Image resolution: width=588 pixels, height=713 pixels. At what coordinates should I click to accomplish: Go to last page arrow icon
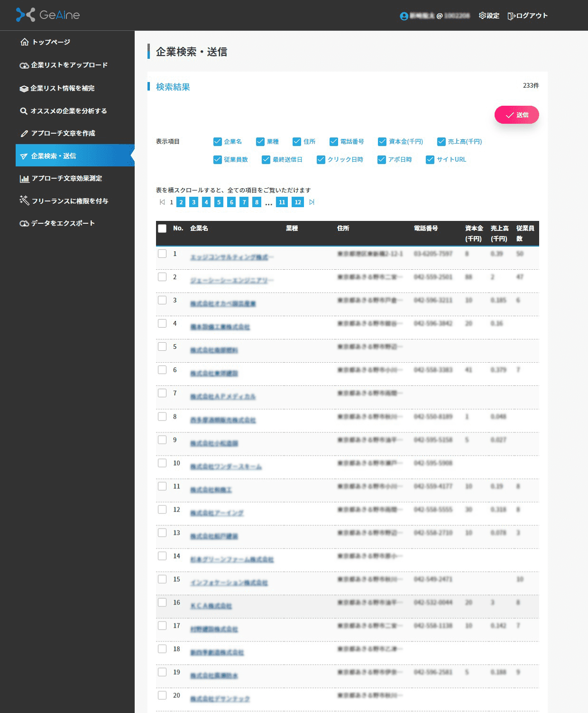pos(312,202)
